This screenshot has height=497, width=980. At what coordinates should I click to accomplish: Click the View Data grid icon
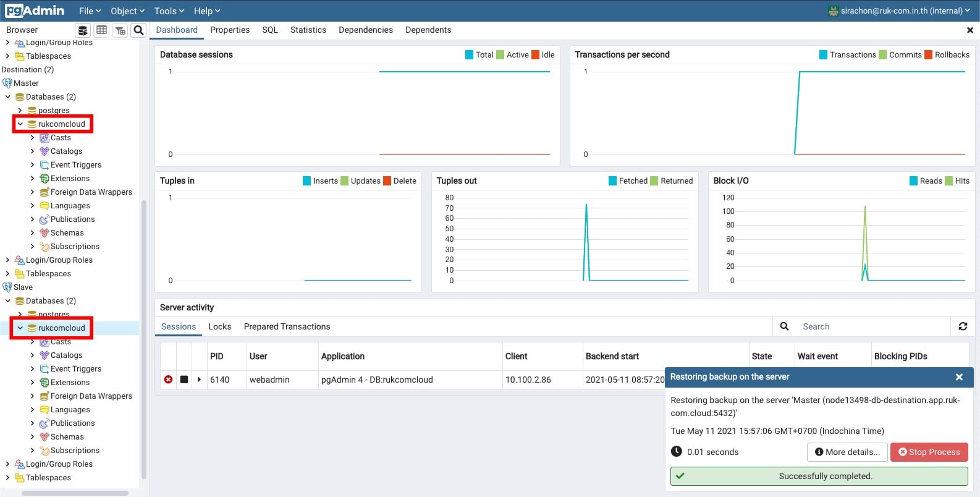(x=102, y=30)
